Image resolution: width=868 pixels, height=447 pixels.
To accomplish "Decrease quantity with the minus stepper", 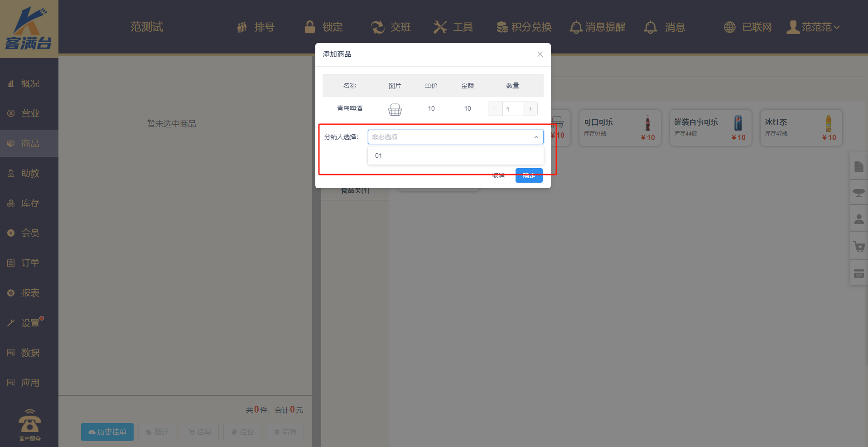I will coord(495,109).
